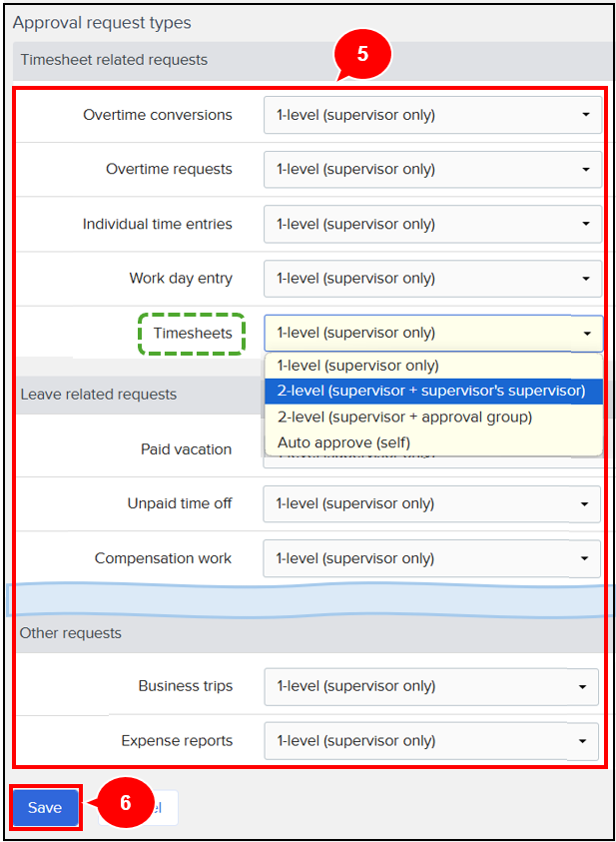Open the Business trips dropdown
This screenshot has width=616, height=842.
pyautogui.click(x=431, y=686)
